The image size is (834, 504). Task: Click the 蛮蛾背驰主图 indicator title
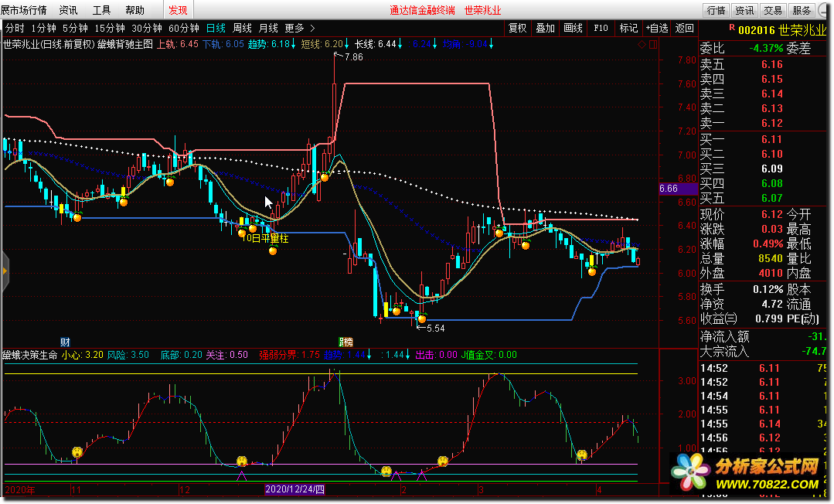coord(125,44)
